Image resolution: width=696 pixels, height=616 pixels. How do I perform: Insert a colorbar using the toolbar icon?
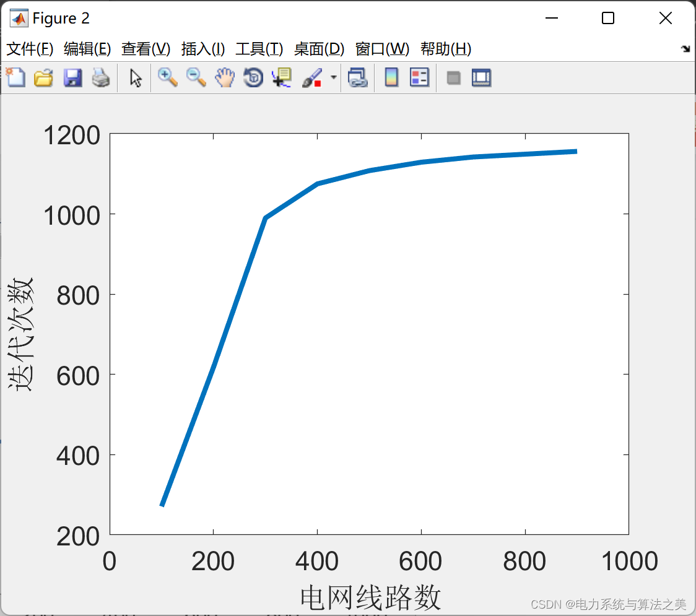click(x=391, y=77)
